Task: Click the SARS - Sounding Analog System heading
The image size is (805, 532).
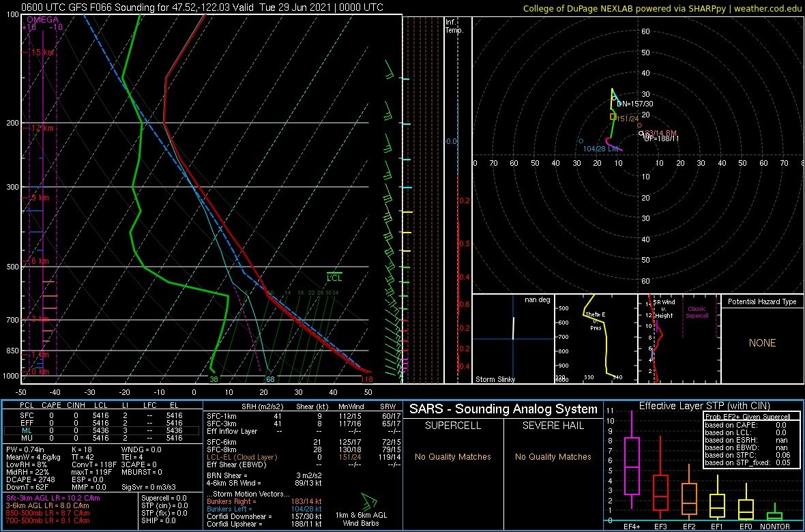Action: tap(503, 409)
